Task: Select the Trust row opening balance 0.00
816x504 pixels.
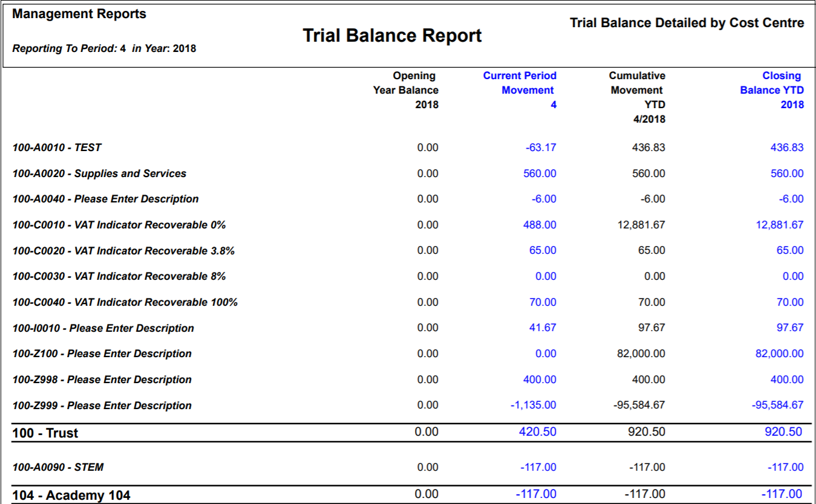Action: pos(426,431)
